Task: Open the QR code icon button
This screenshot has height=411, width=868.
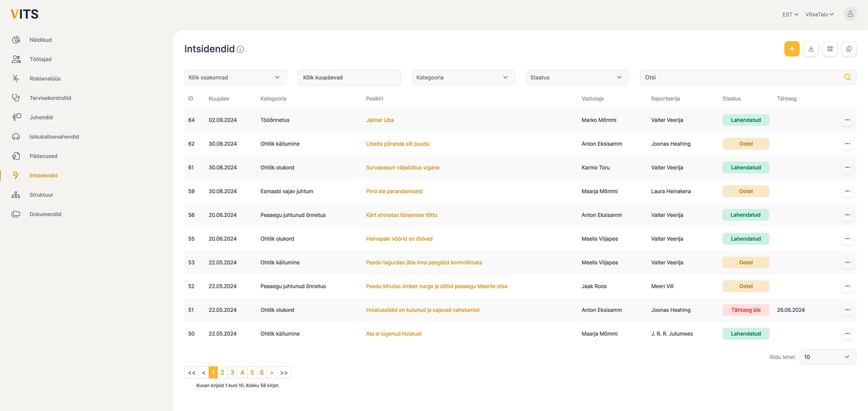Action: pos(830,49)
